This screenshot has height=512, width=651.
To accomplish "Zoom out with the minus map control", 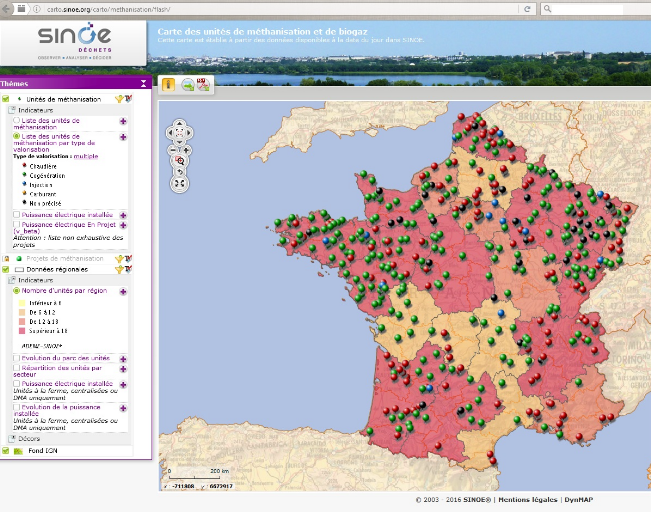I will click(x=173, y=150).
